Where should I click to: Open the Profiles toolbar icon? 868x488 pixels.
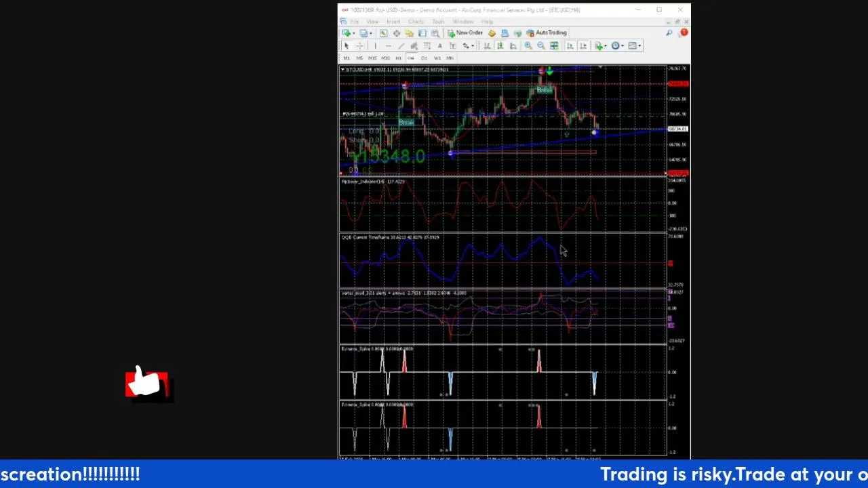[363, 33]
